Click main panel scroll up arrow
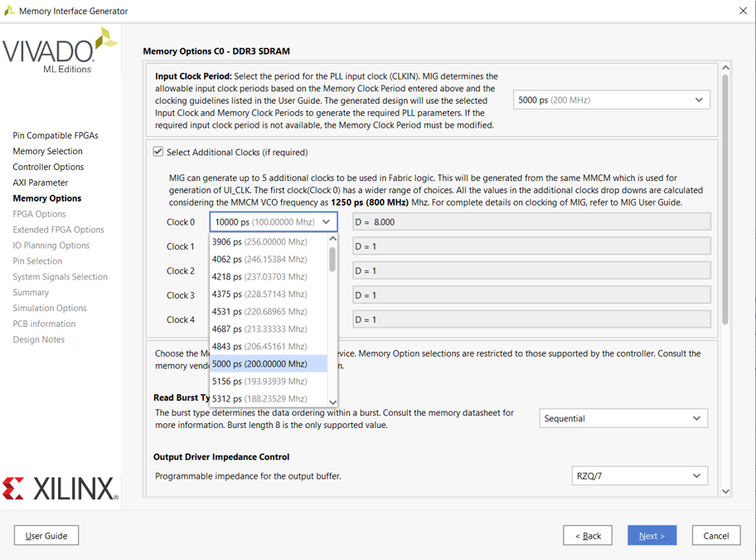 (x=725, y=68)
